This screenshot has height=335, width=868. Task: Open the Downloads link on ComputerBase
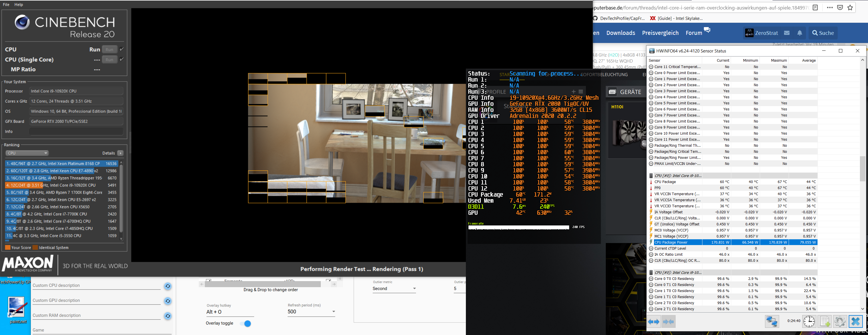tap(621, 33)
